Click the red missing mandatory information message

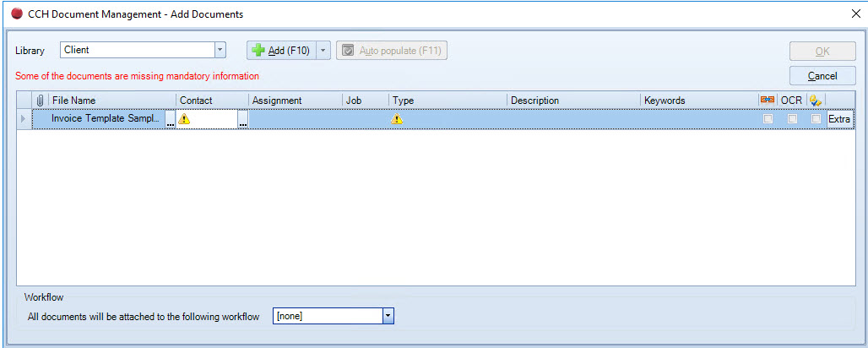tap(138, 76)
